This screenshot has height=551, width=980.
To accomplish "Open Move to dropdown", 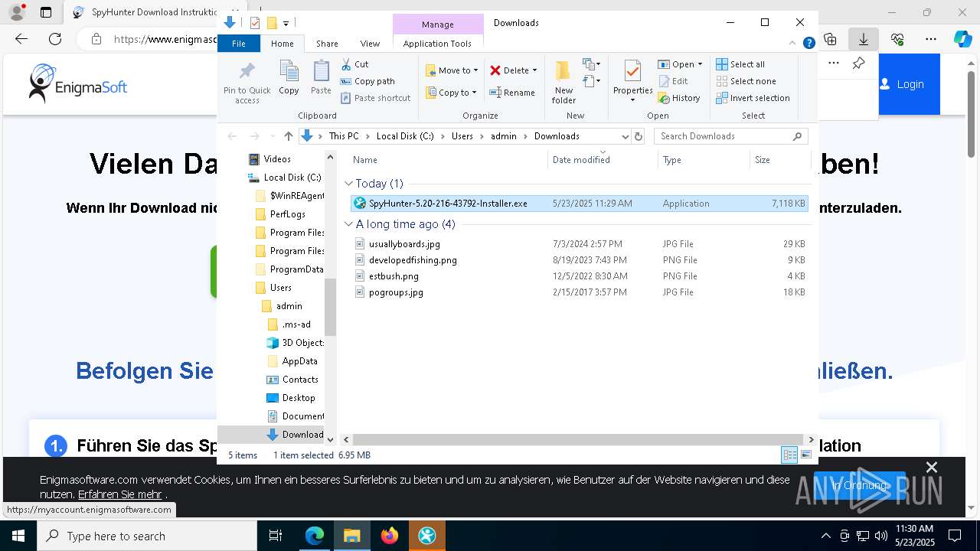I will 452,70.
